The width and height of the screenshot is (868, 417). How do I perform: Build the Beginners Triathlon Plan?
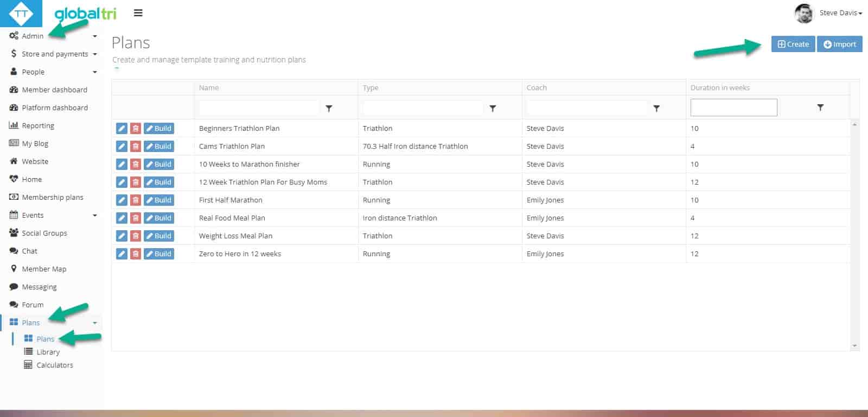click(159, 128)
